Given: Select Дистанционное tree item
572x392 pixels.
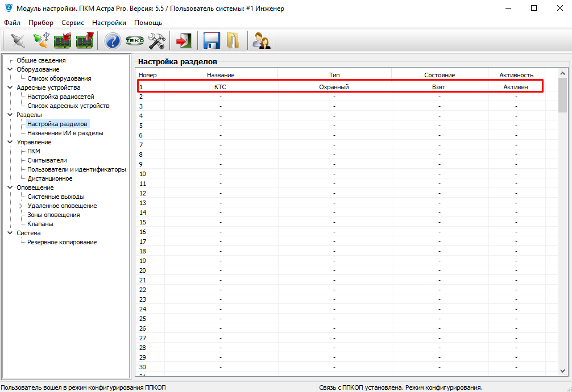Looking at the screenshot, I should tap(50, 178).
